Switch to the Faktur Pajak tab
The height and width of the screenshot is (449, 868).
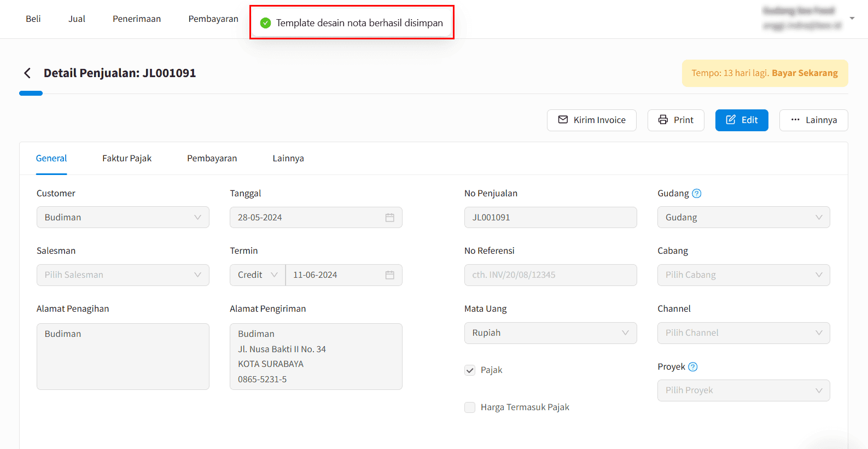tap(127, 159)
